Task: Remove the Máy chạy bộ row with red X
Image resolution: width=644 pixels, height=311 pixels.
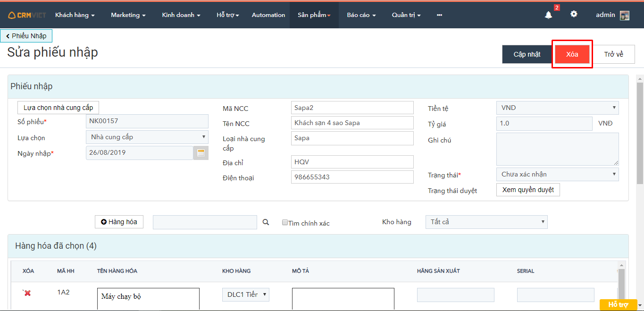Action: point(27,293)
